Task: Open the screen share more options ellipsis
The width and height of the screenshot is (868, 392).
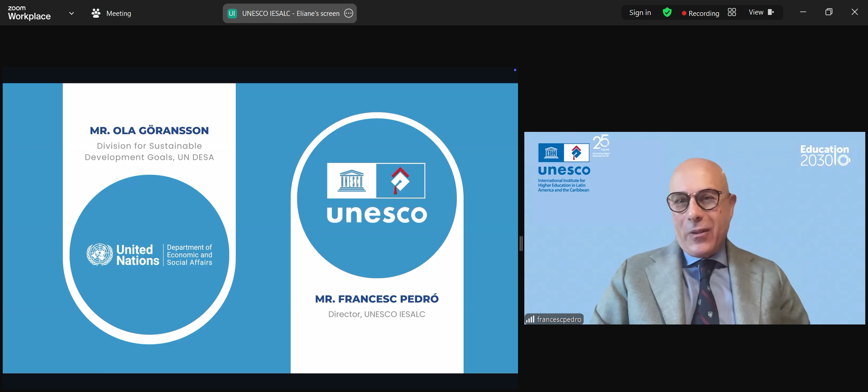Action: coord(349,13)
